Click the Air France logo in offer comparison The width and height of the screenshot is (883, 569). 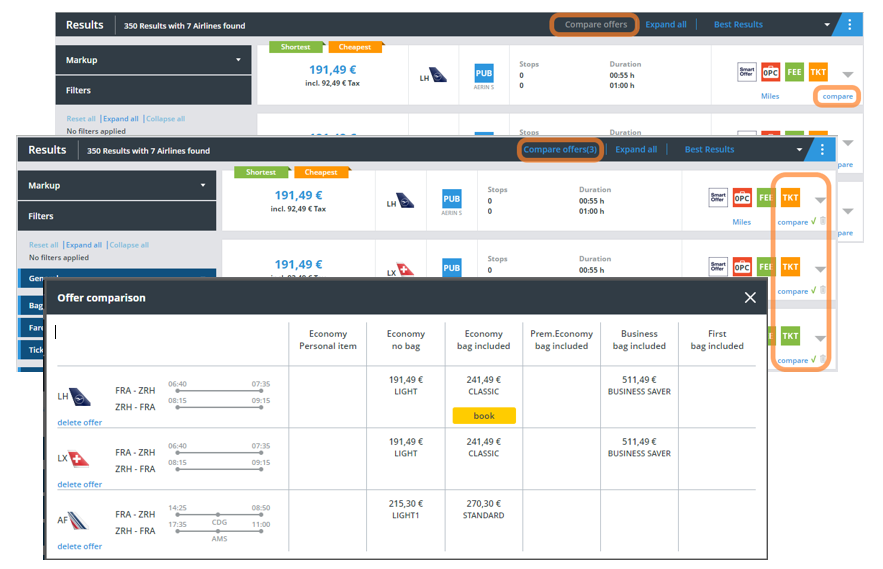click(x=74, y=521)
